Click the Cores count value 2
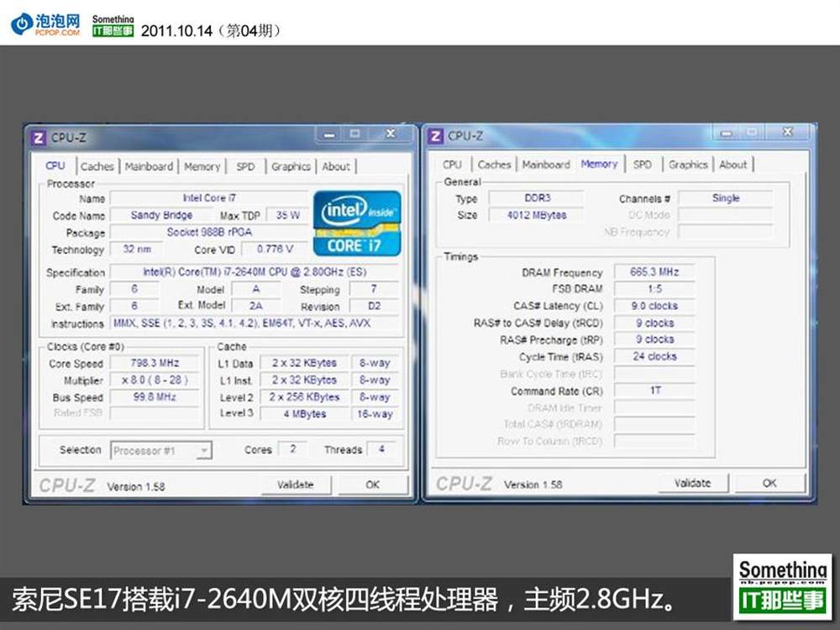The width and height of the screenshot is (840, 630). 292,449
